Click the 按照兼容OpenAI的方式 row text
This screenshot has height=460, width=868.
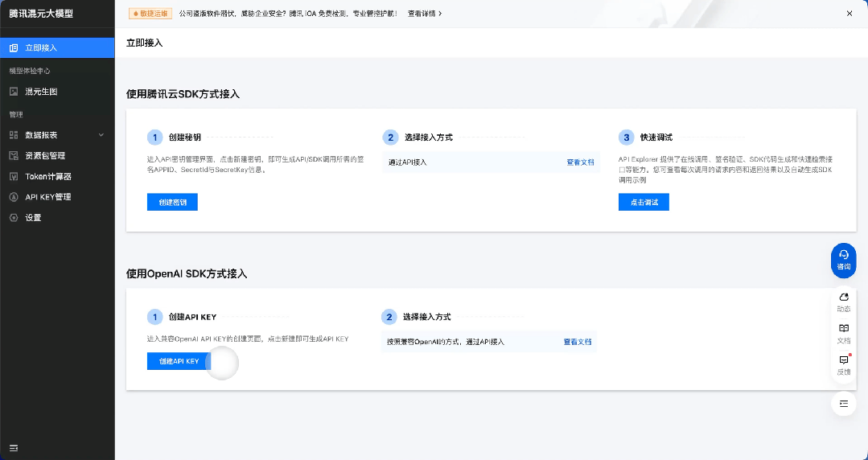coord(446,342)
